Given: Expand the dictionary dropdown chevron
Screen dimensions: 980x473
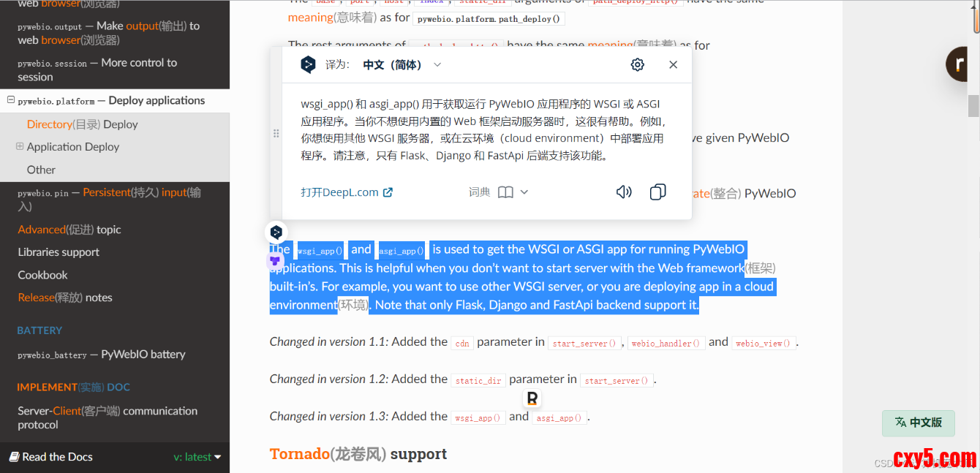Looking at the screenshot, I should click(x=524, y=192).
